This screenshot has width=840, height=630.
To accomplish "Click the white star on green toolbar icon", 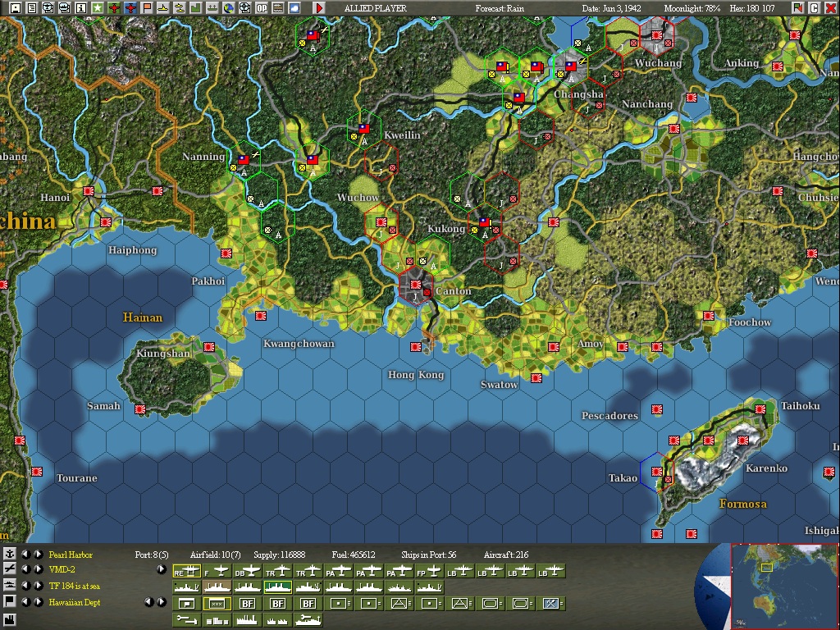I will [98, 8].
